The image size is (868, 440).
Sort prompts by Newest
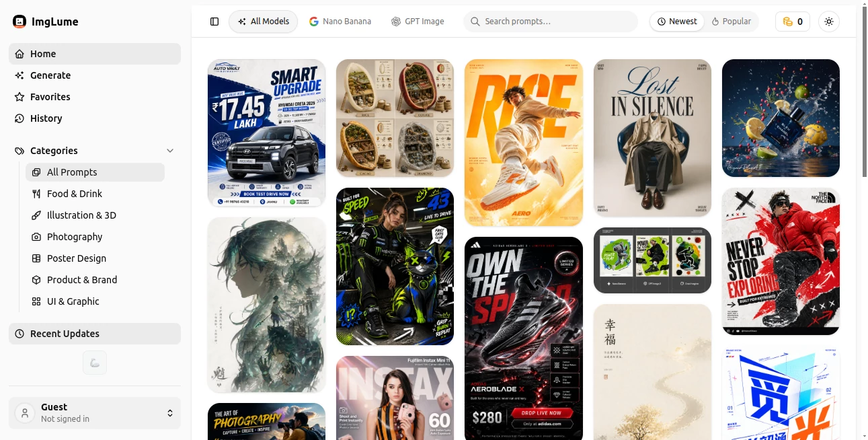point(677,22)
